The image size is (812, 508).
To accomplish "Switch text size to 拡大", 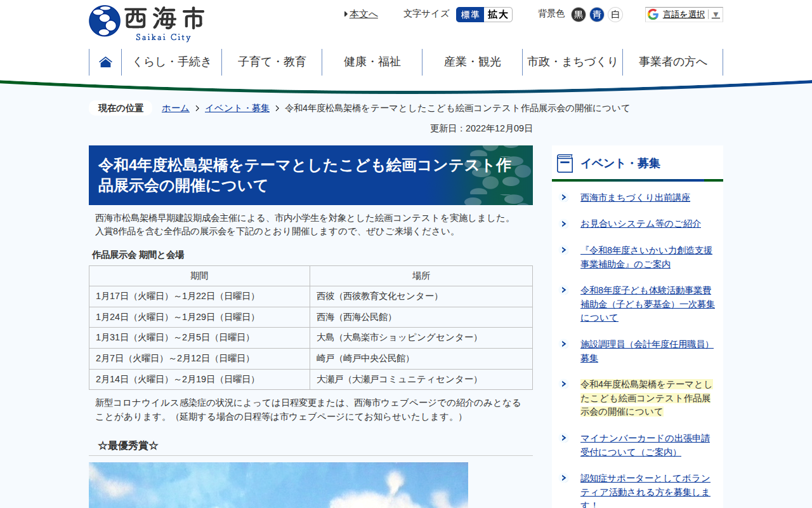I will 498,15.
